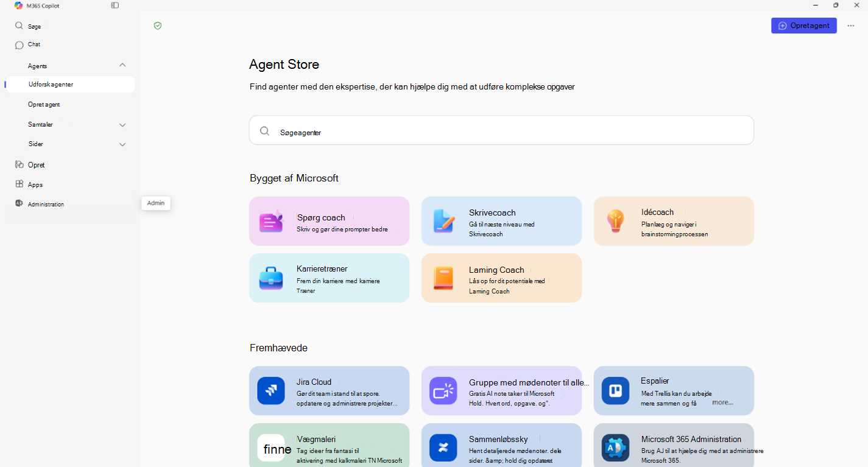Click the Søge magnifier icon in sidebar
Image resolution: width=868 pixels, height=467 pixels.
[19, 26]
